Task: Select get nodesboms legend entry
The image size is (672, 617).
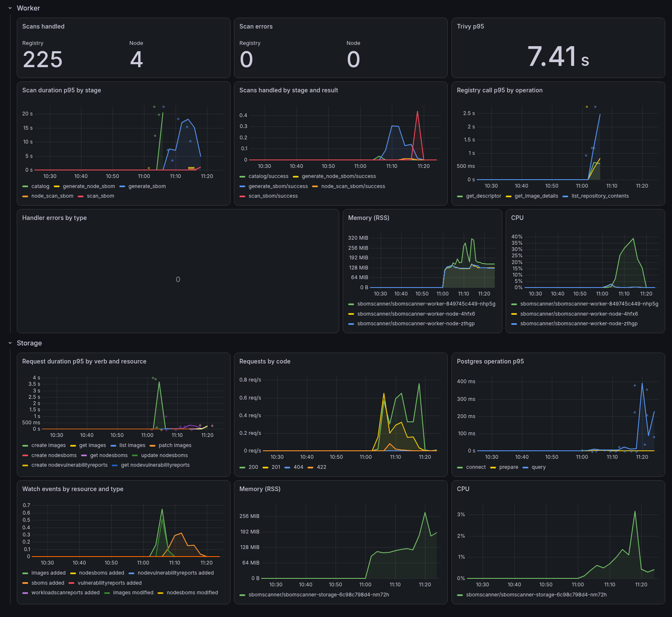Action: click(x=109, y=455)
